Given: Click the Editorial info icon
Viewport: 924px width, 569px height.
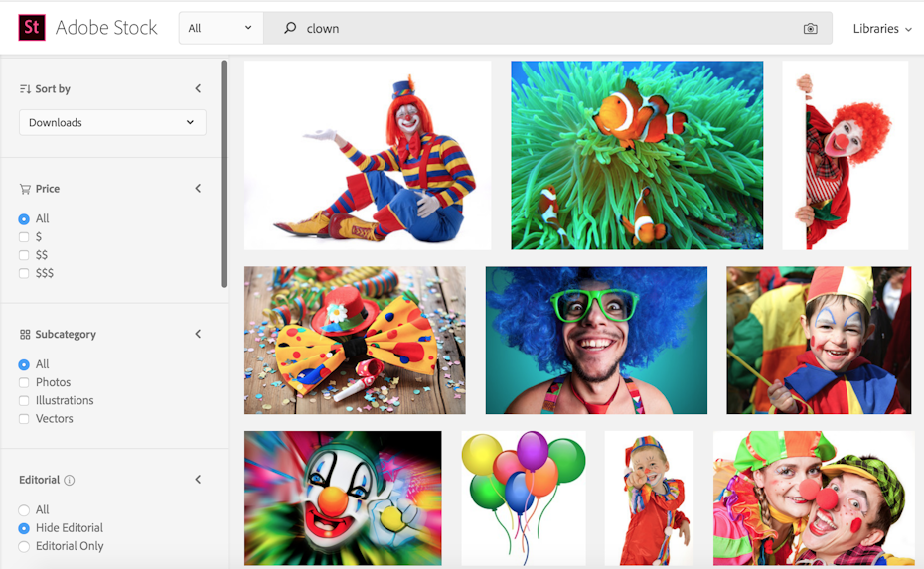Looking at the screenshot, I should (x=70, y=481).
